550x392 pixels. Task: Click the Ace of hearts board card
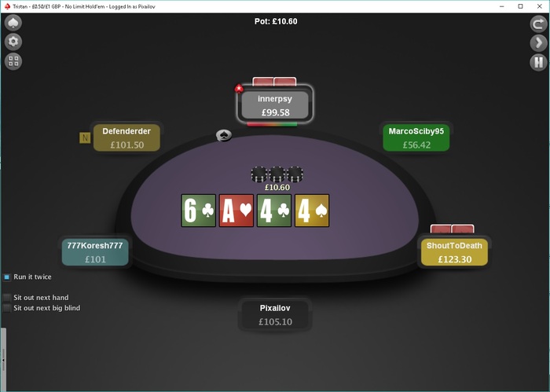click(x=236, y=211)
